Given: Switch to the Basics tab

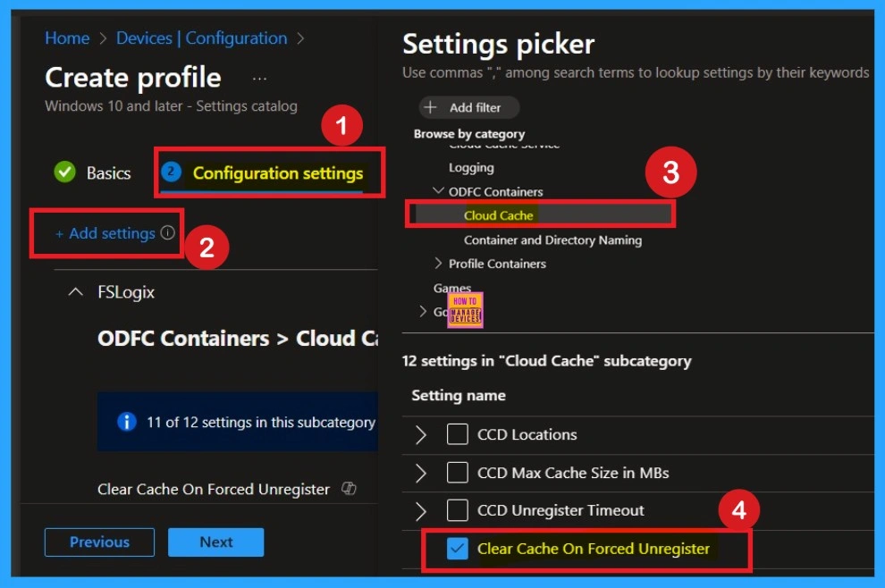Looking at the screenshot, I should click(x=108, y=173).
